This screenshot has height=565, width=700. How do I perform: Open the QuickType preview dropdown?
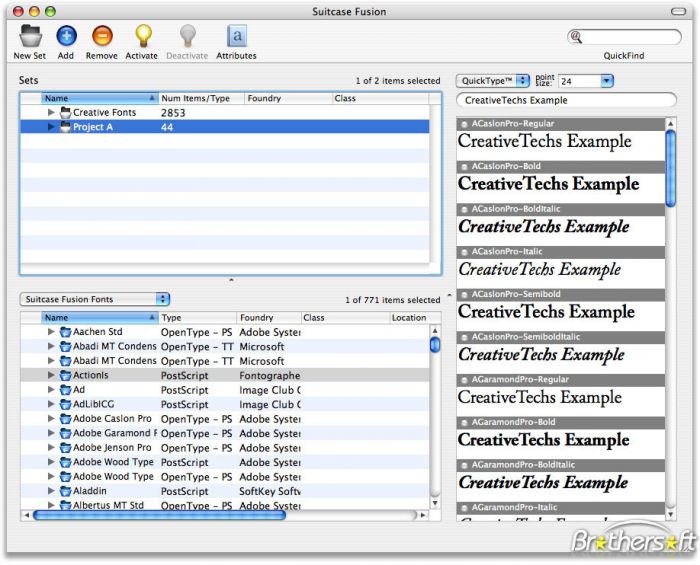click(492, 81)
